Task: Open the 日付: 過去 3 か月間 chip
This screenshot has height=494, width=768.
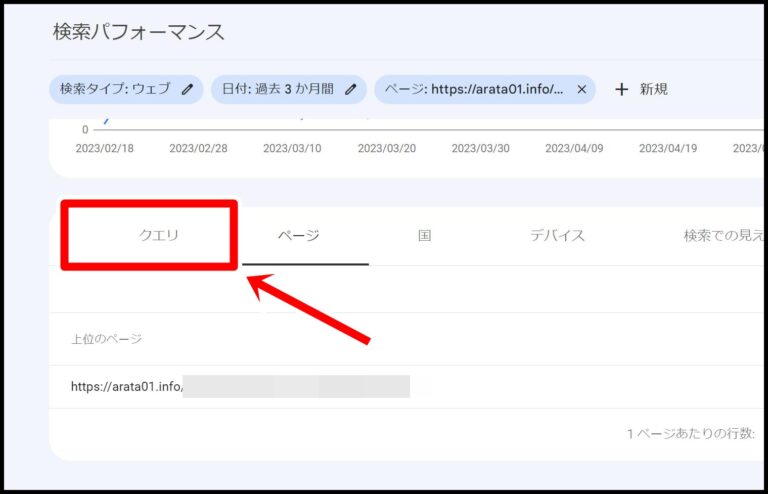Action: [288, 89]
